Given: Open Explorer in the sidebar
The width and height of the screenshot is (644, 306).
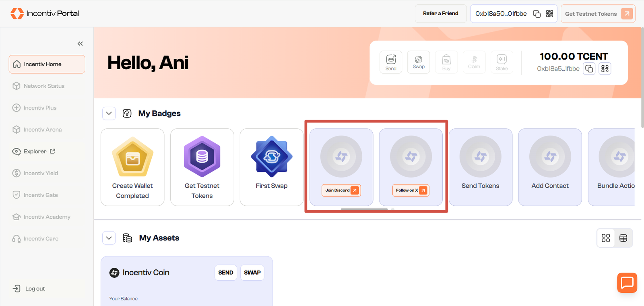Looking at the screenshot, I should (35, 151).
